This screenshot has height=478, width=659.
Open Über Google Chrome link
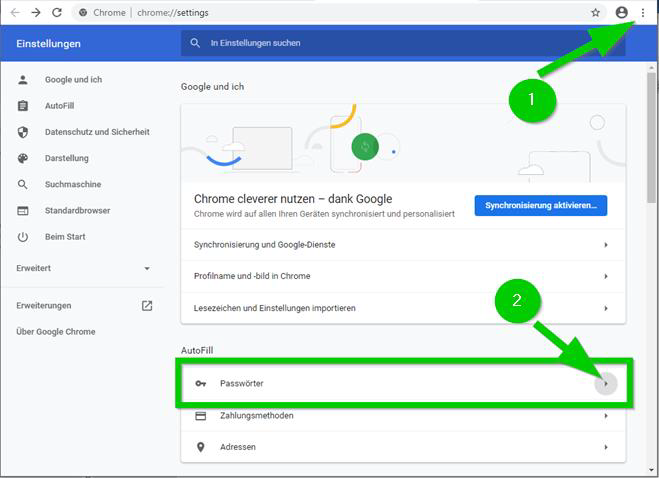tap(55, 332)
